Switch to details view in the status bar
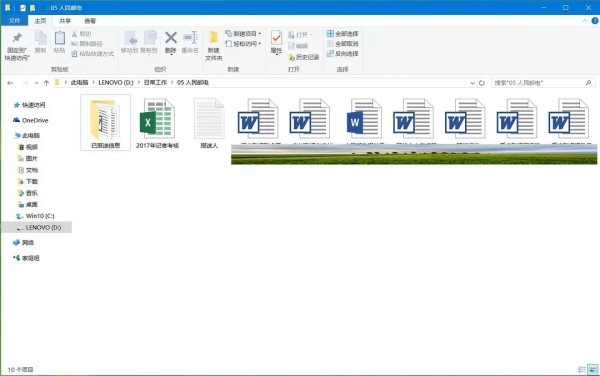Screen dimensions: 600x376 582,369
